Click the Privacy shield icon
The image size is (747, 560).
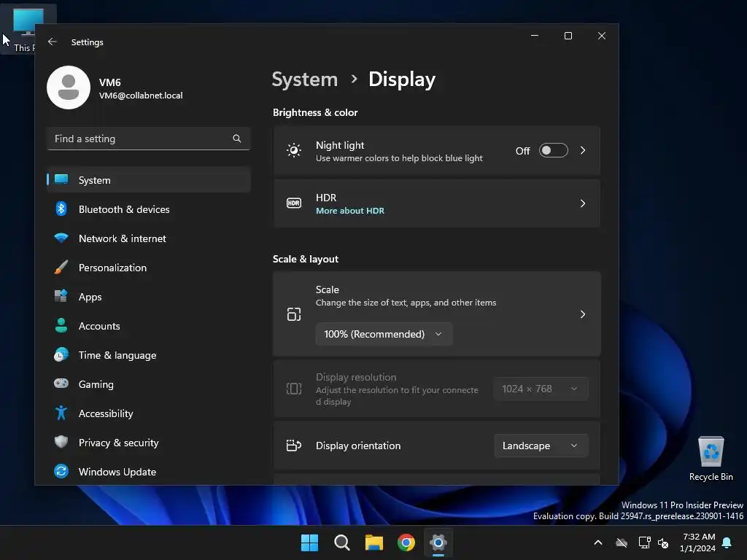(x=61, y=442)
